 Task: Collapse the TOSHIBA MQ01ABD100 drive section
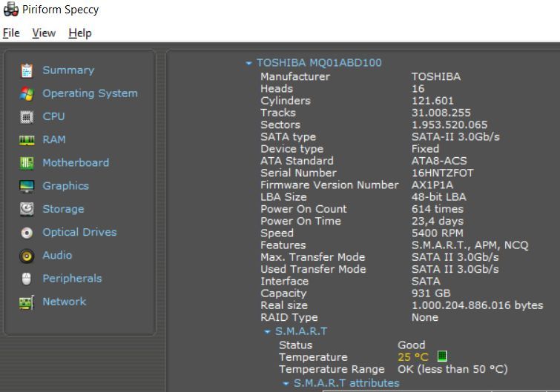coord(249,64)
